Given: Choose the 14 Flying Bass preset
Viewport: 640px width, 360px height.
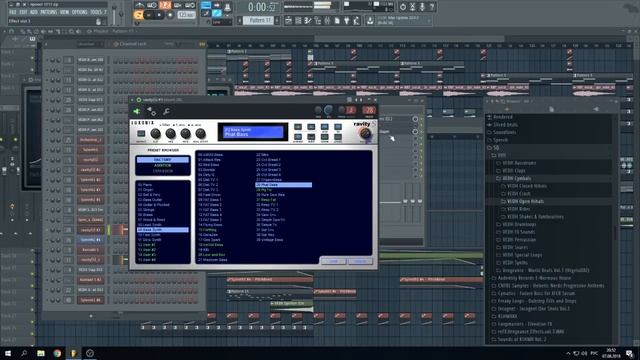Looking at the screenshot, I should 211,224.
